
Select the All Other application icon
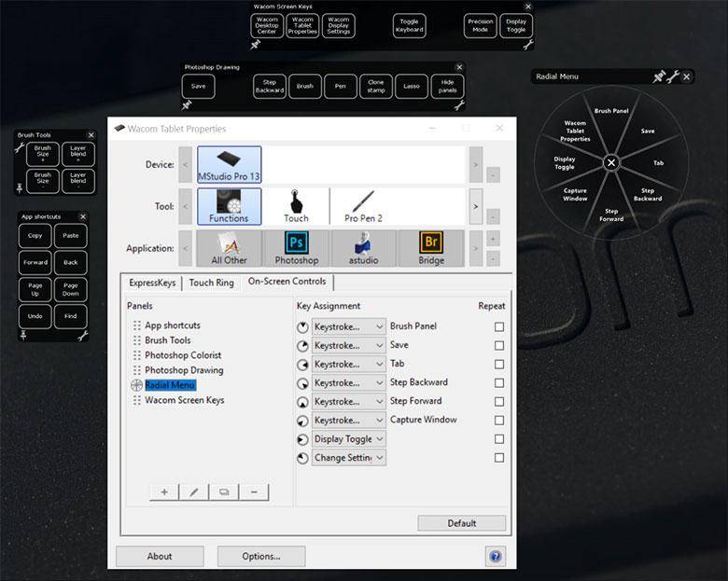click(229, 249)
